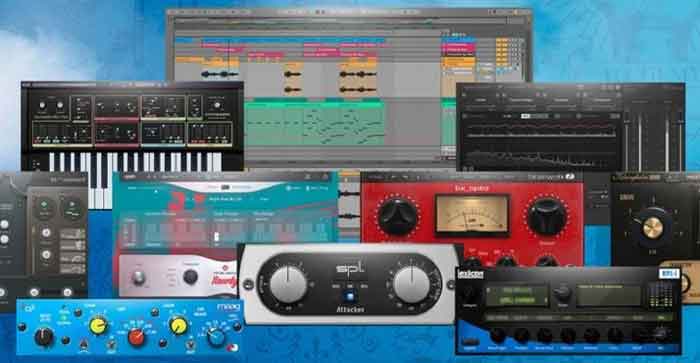Adjust the left large black knob on red compressor

click(397, 217)
